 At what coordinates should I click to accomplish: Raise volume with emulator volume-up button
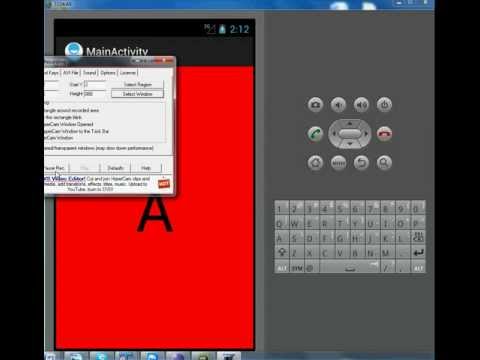coord(361,105)
